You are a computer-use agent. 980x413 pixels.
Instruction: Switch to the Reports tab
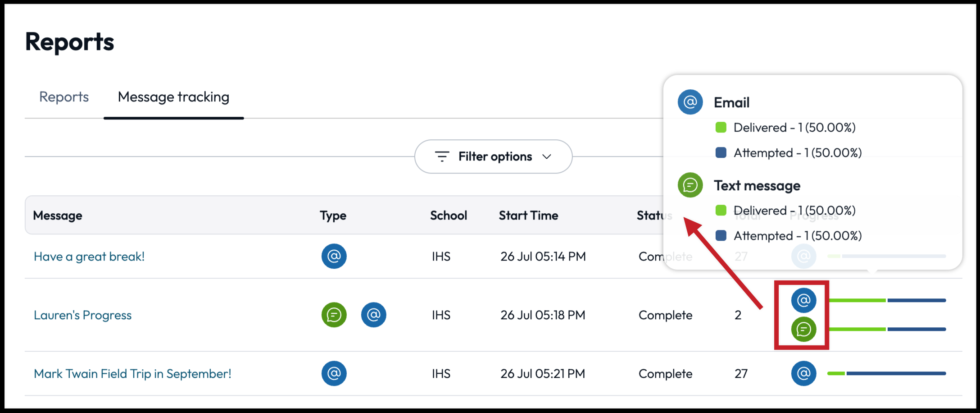[64, 97]
